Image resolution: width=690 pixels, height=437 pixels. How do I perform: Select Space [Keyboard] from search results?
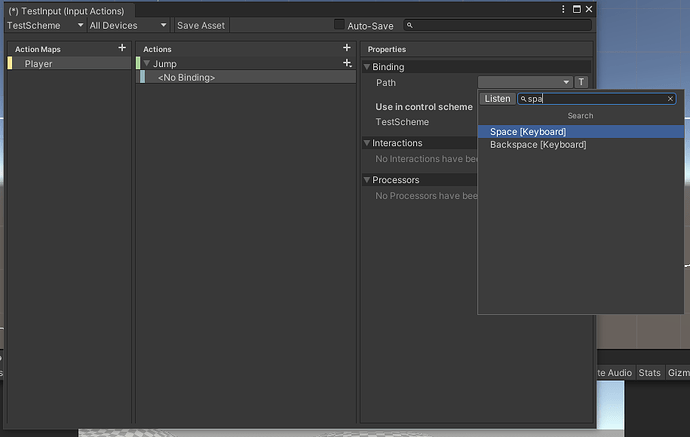[x=528, y=131]
